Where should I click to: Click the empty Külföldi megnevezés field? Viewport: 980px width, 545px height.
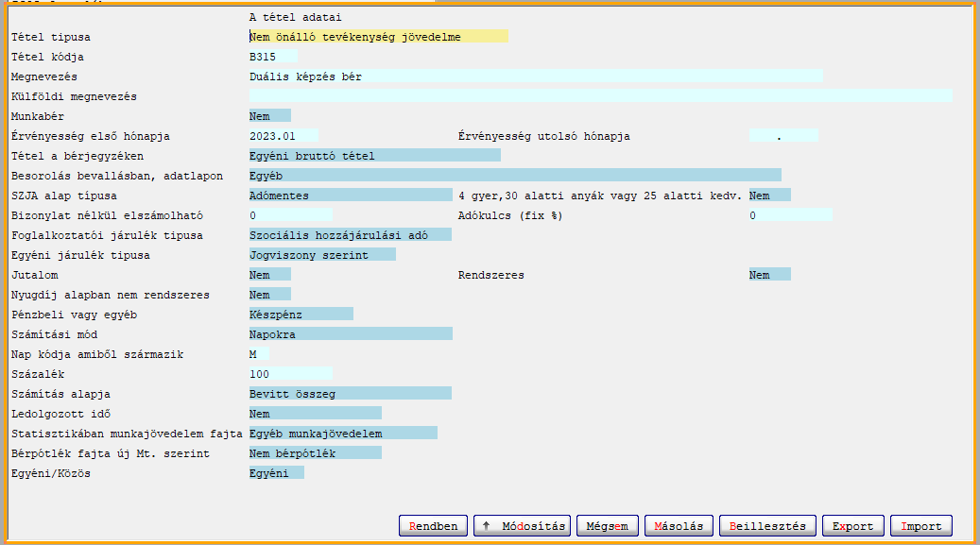pyautogui.click(x=600, y=96)
